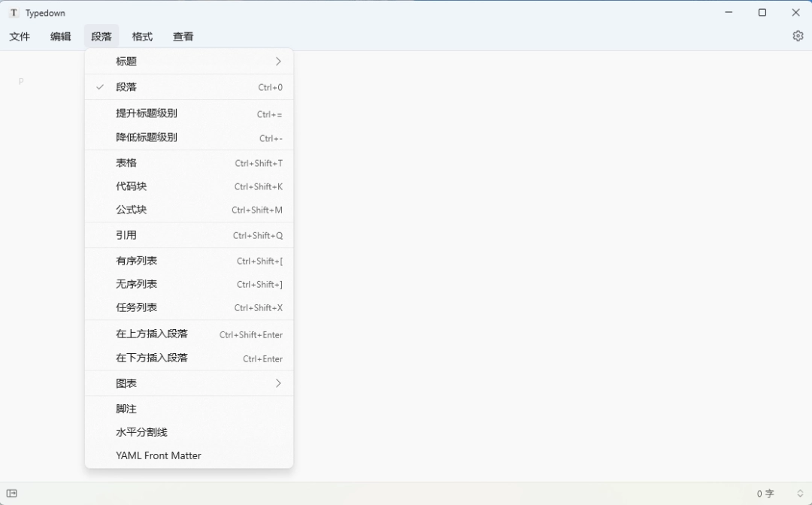Click the Typedown app logo
This screenshot has width=812, height=505.
point(13,12)
